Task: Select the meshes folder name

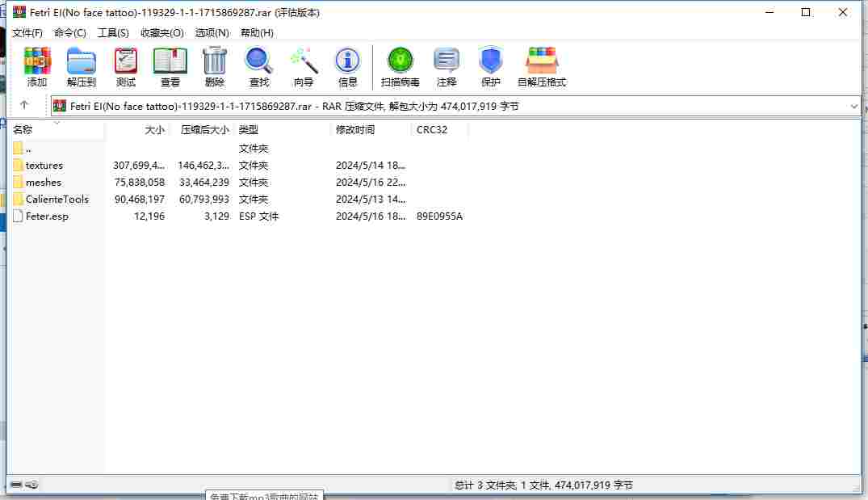Action: coord(44,183)
